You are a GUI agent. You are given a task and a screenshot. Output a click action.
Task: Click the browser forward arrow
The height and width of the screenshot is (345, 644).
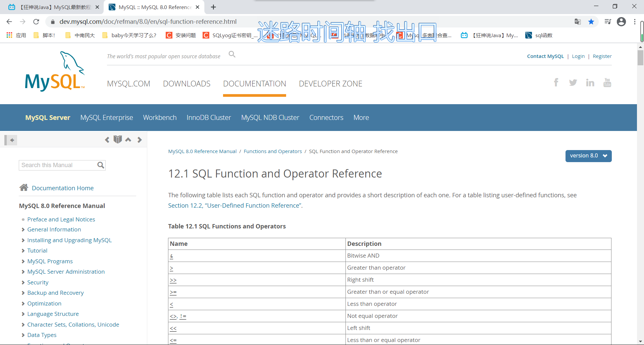point(22,22)
